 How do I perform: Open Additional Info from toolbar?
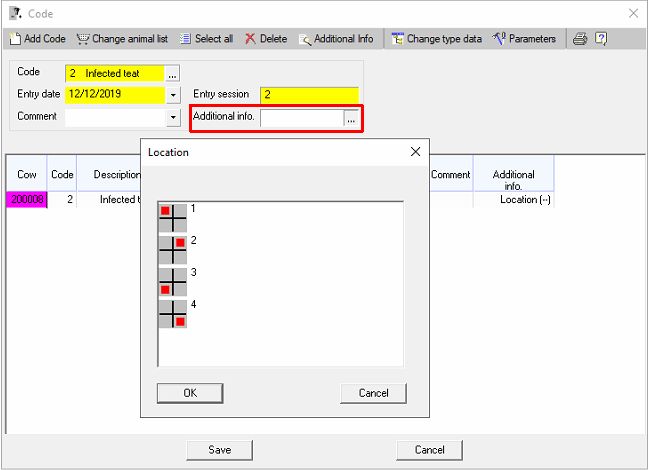point(336,39)
